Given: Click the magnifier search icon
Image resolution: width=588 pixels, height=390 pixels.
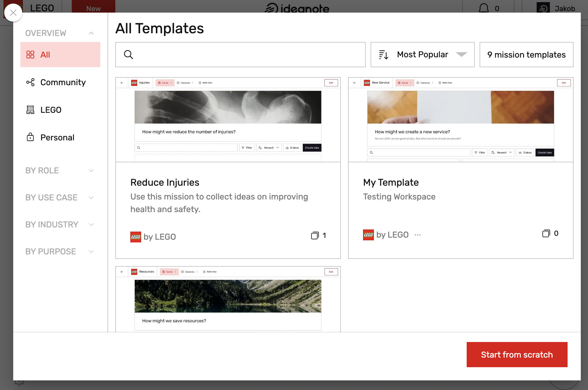Looking at the screenshot, I should pos(129,55).
